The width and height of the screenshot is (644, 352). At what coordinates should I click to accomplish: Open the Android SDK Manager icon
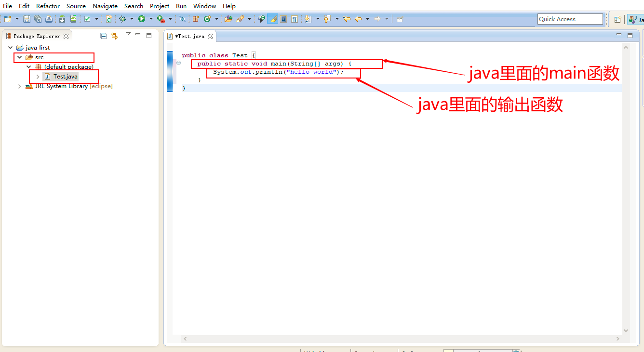(62, 19)
